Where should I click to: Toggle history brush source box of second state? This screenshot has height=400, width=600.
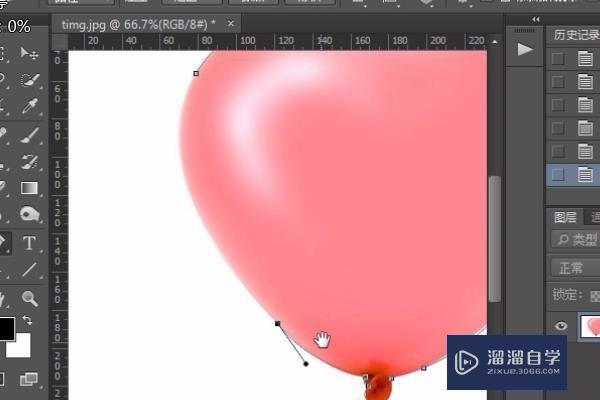[x=558, y=82]
